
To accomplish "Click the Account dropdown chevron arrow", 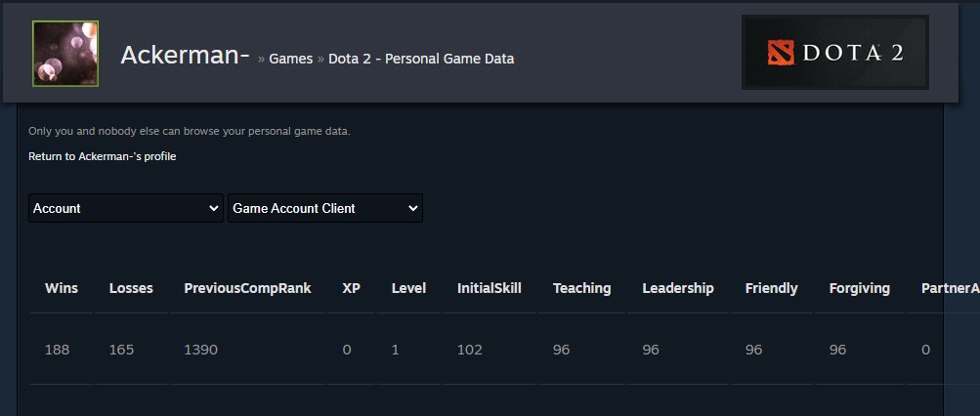I will click(213, 209).
